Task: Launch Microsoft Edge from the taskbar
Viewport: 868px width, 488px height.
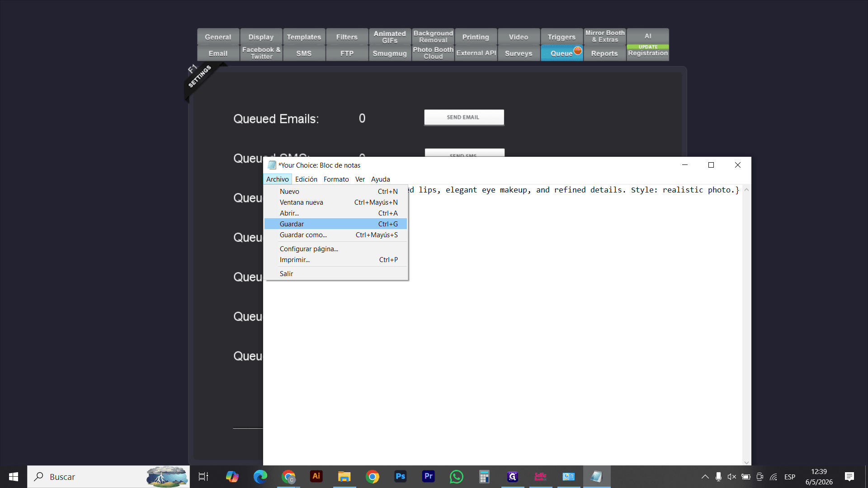Action: 260,477
